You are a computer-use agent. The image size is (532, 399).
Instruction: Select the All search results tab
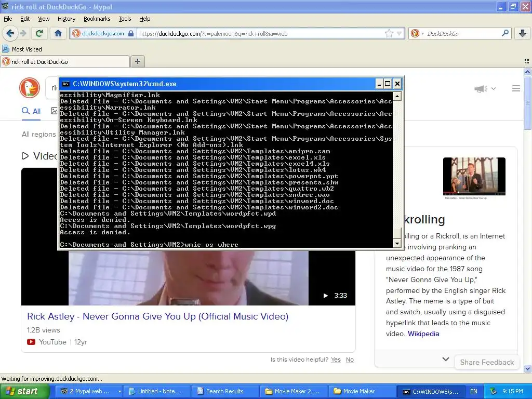[31, 111]
